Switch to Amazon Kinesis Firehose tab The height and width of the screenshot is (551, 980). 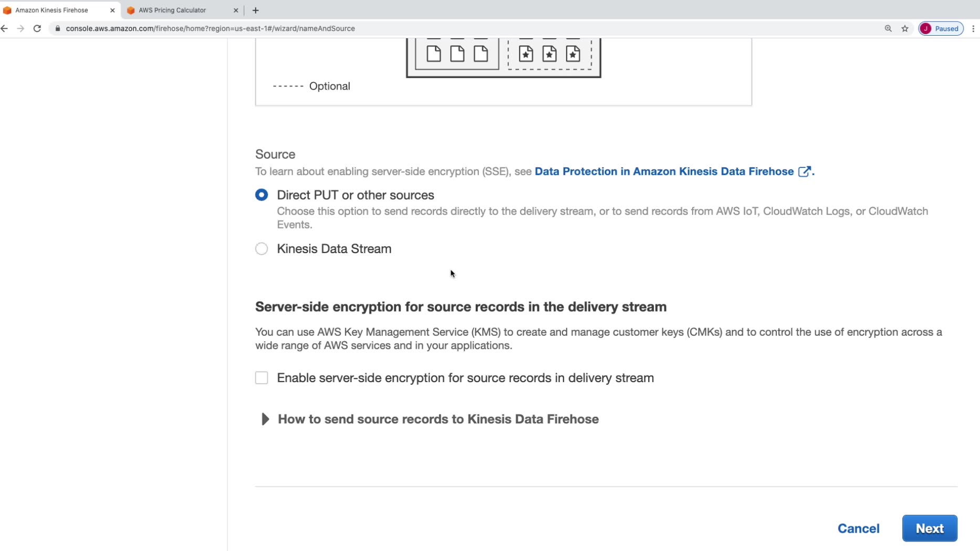coord(51,10)
